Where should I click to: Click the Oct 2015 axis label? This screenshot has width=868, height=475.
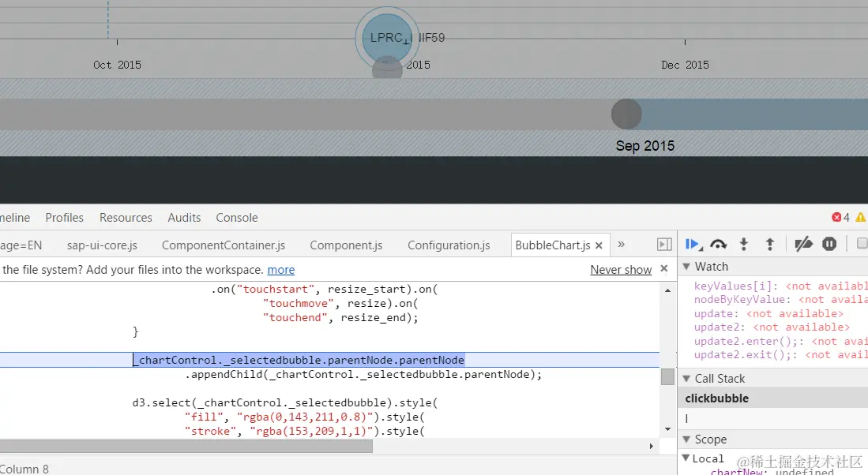coord(118,65)
